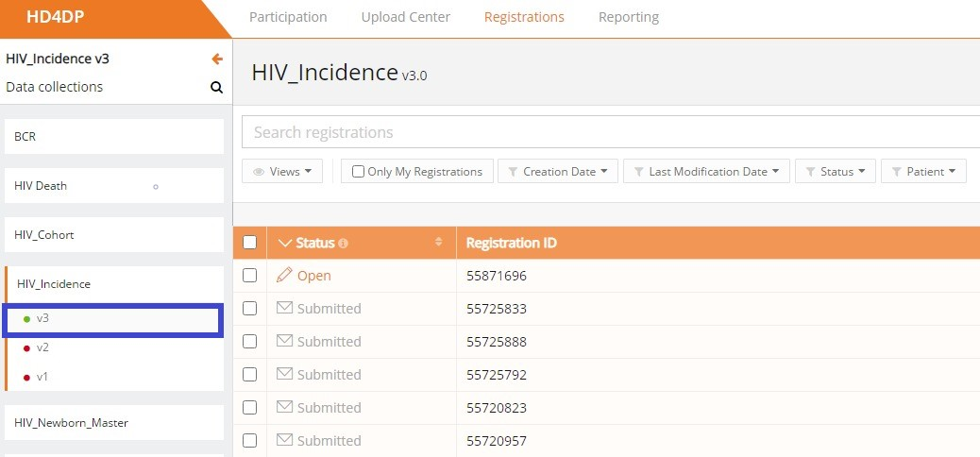The height and width of the screenshot is (457, 980).
Task: Check the box for registration 55871696
Action: 250,276
